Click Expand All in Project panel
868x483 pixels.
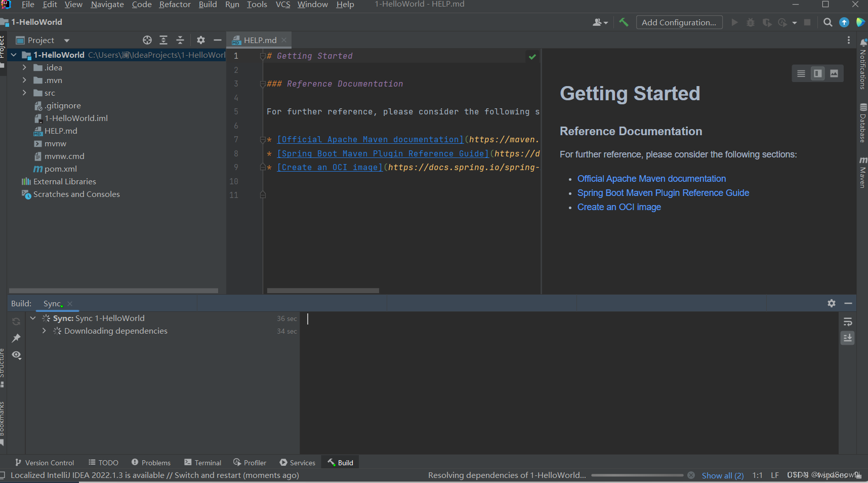tap(163, 40)
